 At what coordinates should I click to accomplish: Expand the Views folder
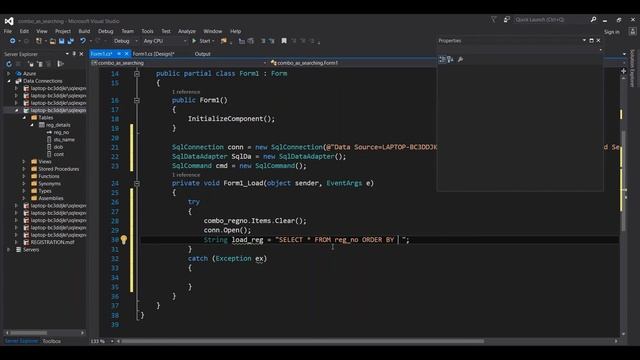24,162
